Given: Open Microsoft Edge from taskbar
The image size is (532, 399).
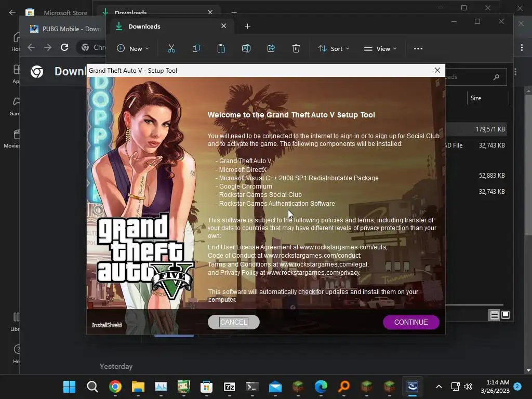Looking at the screenshot, I should [x=321, y=387].
